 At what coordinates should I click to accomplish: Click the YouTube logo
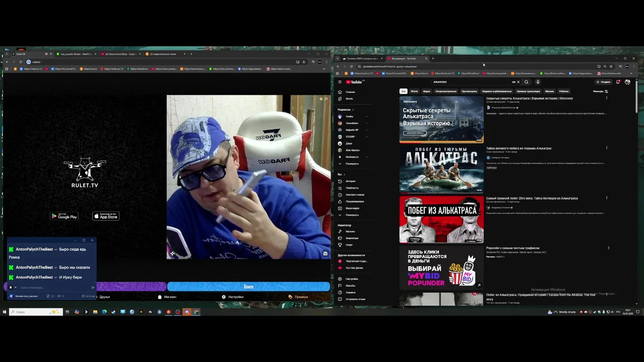(354, 82)
